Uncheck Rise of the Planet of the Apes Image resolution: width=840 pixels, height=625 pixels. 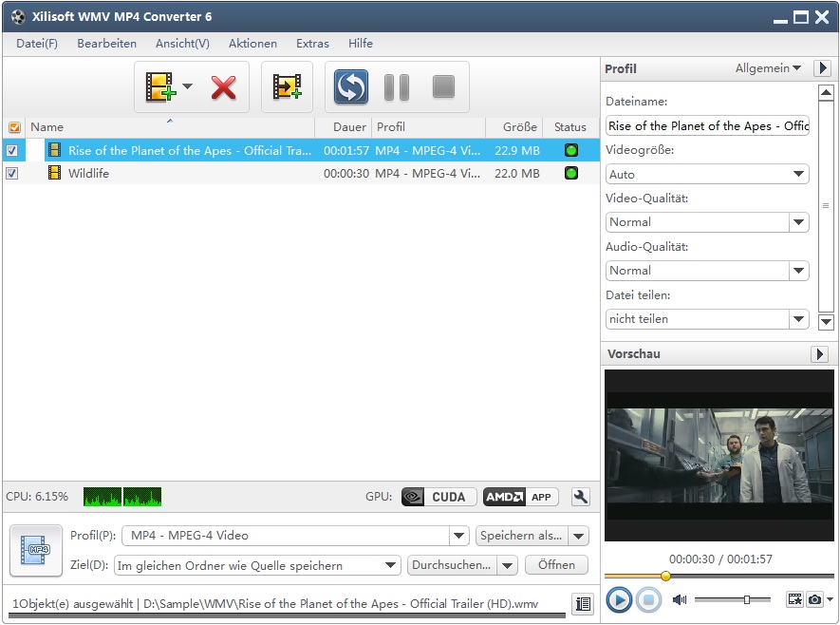point(11,151)
